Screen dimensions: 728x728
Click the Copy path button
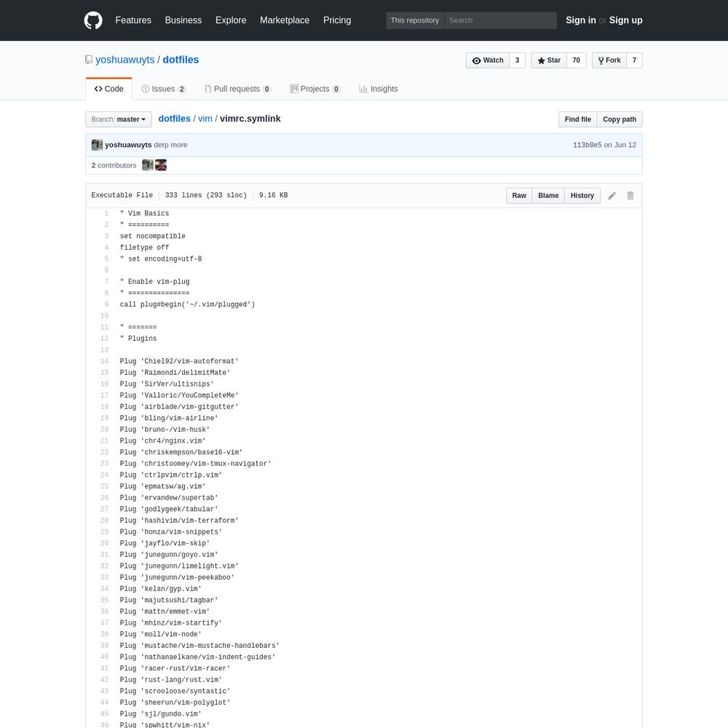(x=620, y=119)
